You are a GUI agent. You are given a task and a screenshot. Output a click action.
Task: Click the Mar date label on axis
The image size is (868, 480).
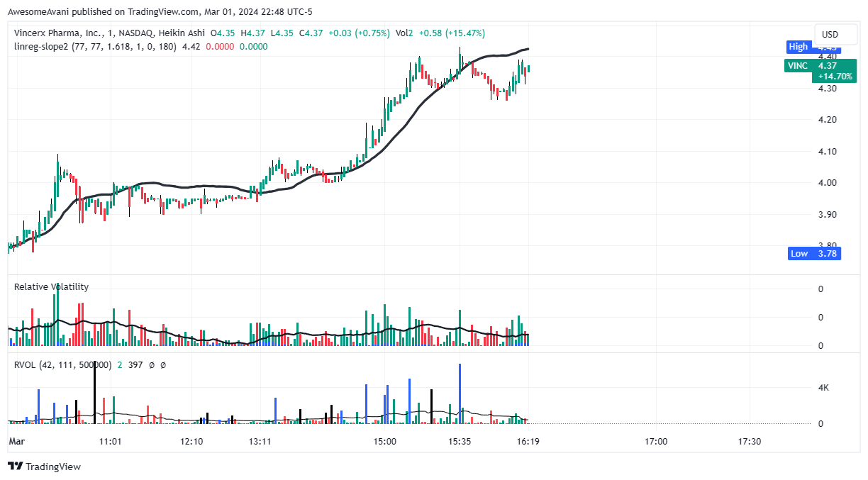pyautogui.click(x=16, y=441)
